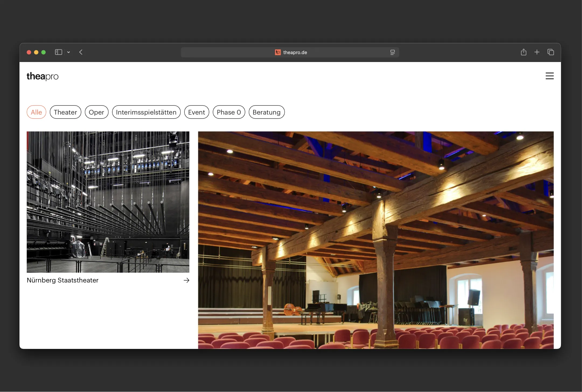Enable the Oper filter
The image size is (582, 392).
tap(96, 112)
